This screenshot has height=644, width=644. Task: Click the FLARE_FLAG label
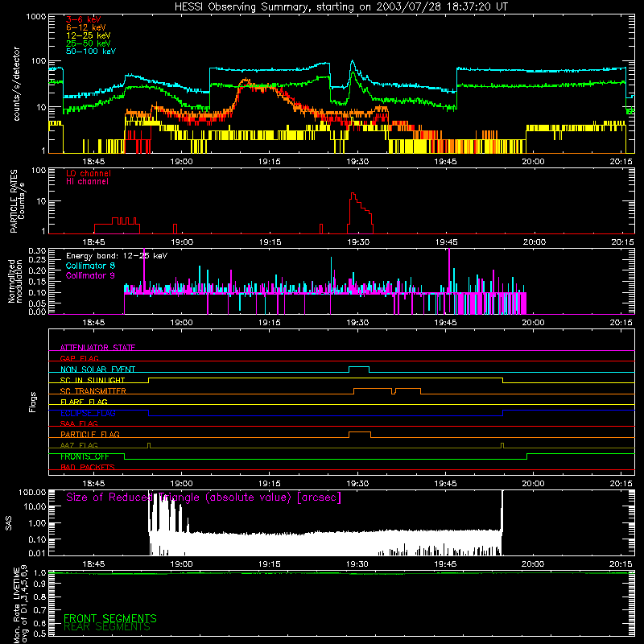coord(84,402)
